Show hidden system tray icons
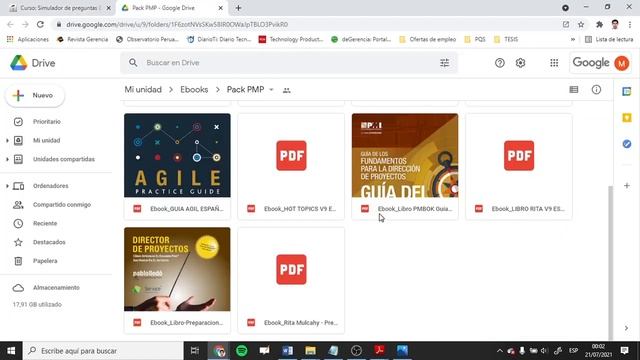This screenshot has width=640, height=360. (x=500, y=351)
